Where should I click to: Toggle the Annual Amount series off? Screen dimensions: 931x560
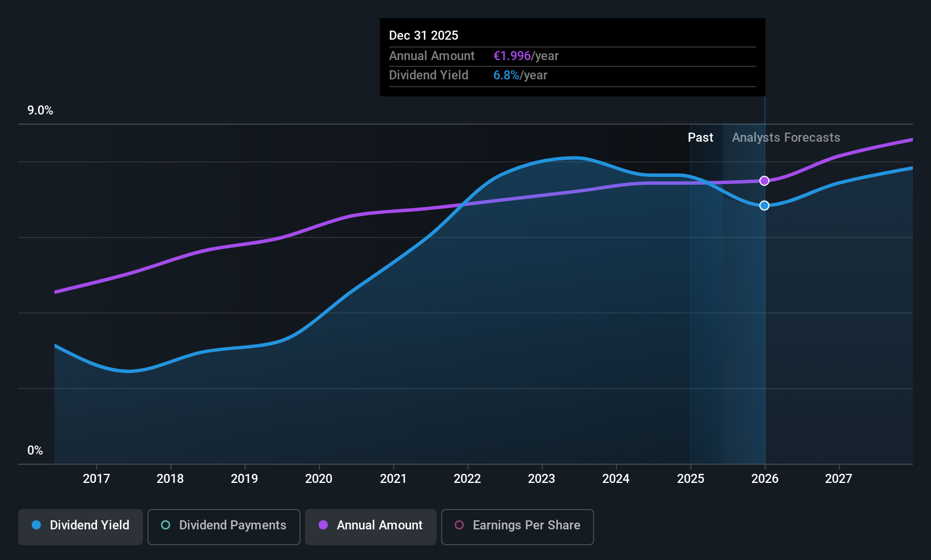371,527
